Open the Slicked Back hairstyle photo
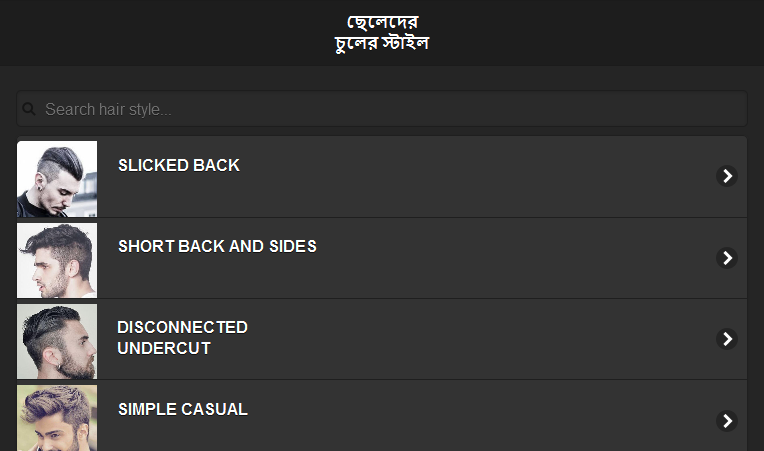 [x=57, y=178]
